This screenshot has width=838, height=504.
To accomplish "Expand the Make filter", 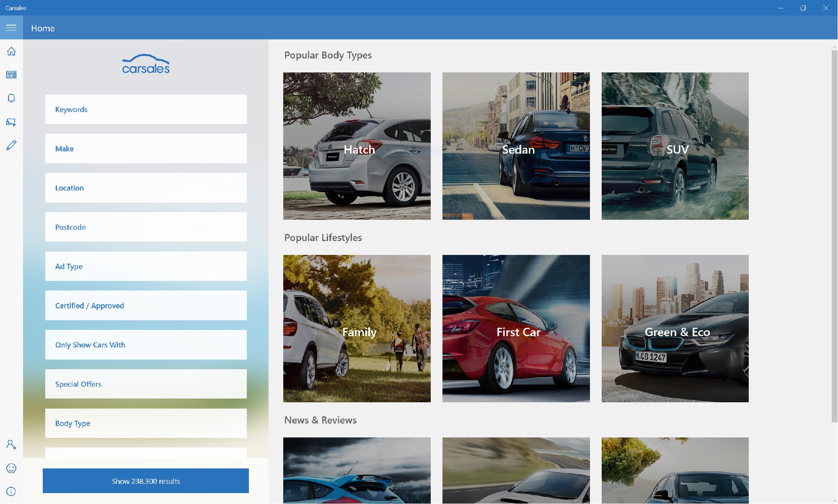I will 145,148.
